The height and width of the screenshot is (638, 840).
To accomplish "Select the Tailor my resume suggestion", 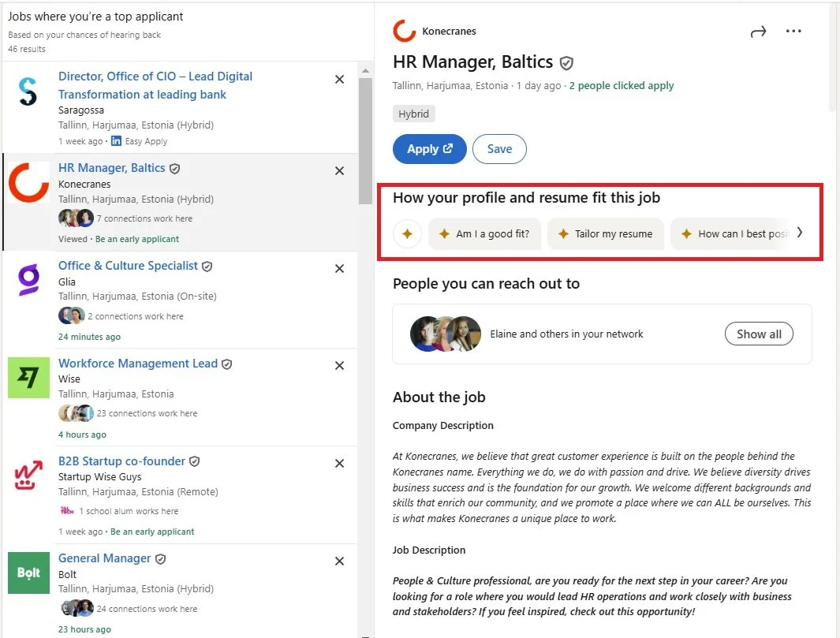I will pos(606,233).
